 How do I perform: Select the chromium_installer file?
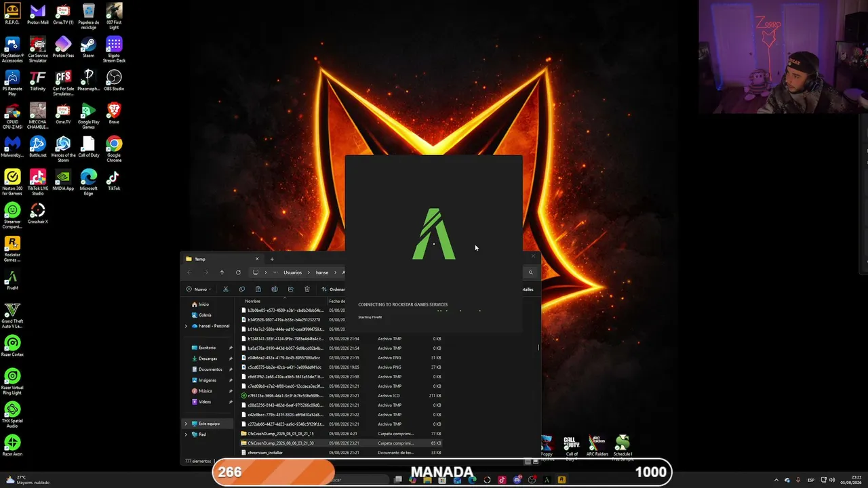(x=265, y=453)
